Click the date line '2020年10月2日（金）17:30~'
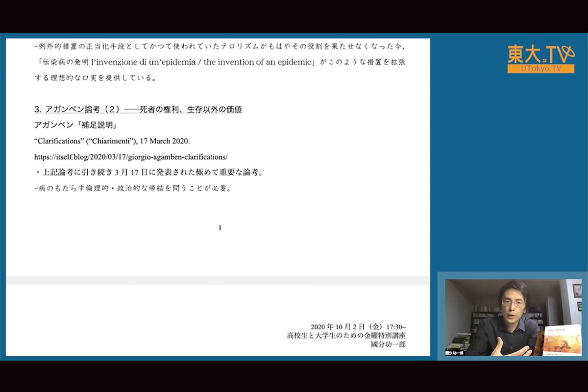The image size is (588, 392). (358, 327)
